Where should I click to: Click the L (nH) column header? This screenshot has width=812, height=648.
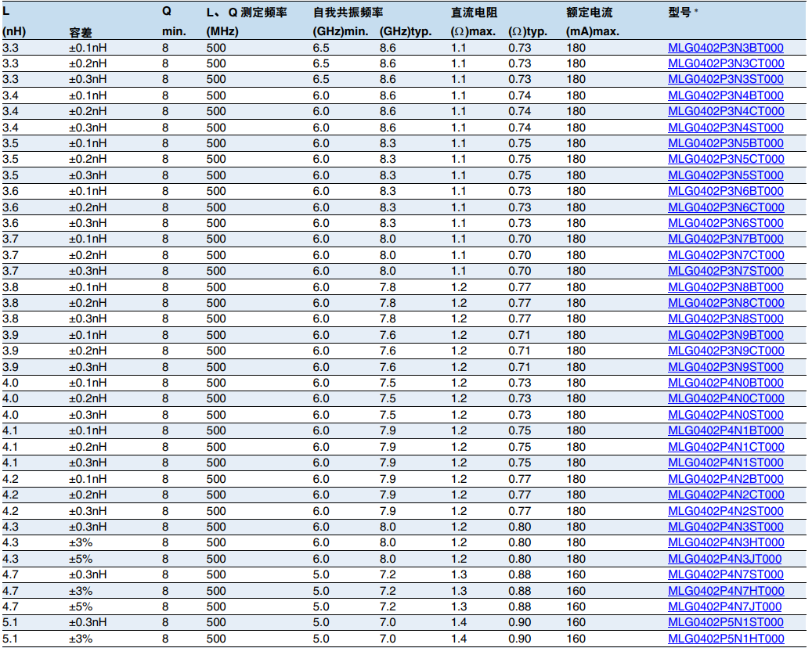[x=14, y=21]
